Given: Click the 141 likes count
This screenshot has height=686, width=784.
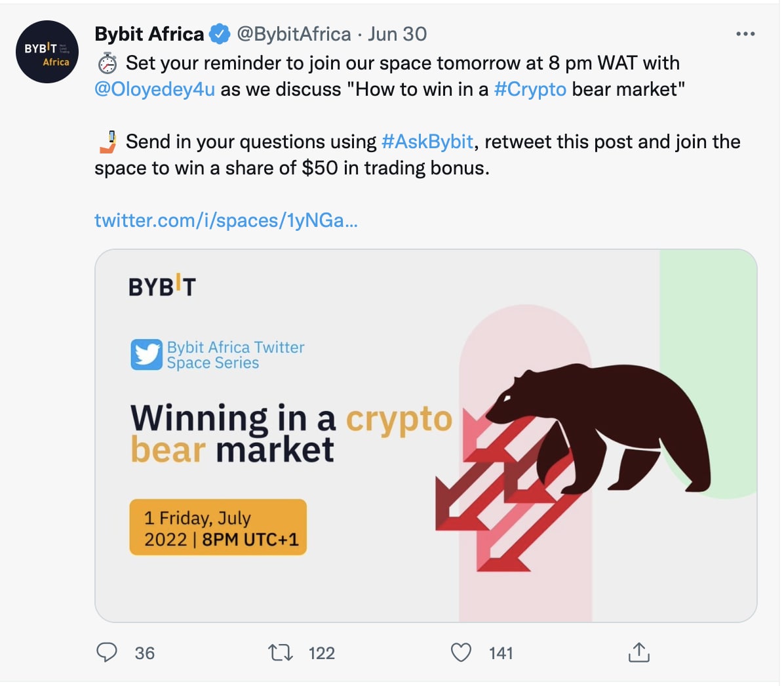Looking at the screenshot, I should point(501,653).
